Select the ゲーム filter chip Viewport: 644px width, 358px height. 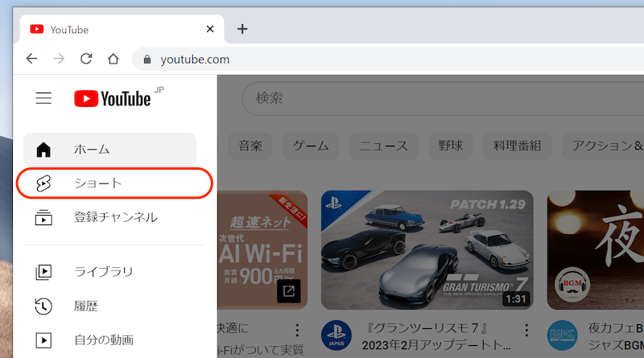[311, 146]
